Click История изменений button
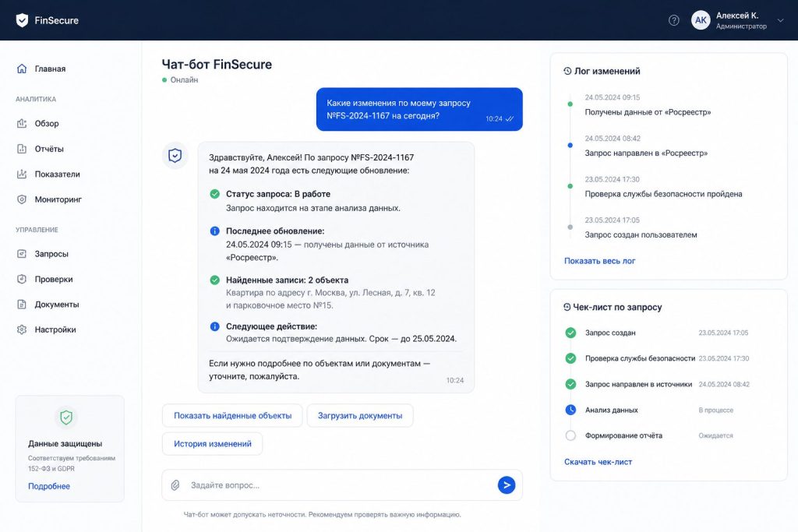This screenshot has height=532, width=798. (x=212, y=444)
